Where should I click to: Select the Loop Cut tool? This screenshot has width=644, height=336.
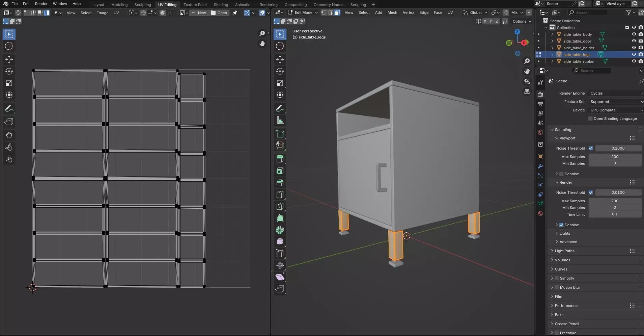[280, 195]
